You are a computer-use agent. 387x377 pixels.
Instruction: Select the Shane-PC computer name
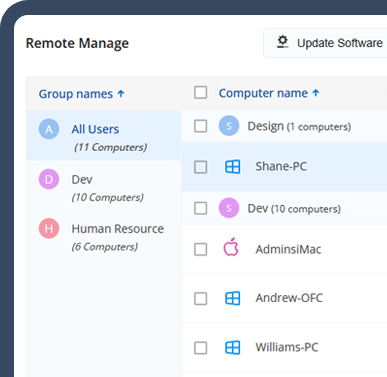(x=281, y=166)
